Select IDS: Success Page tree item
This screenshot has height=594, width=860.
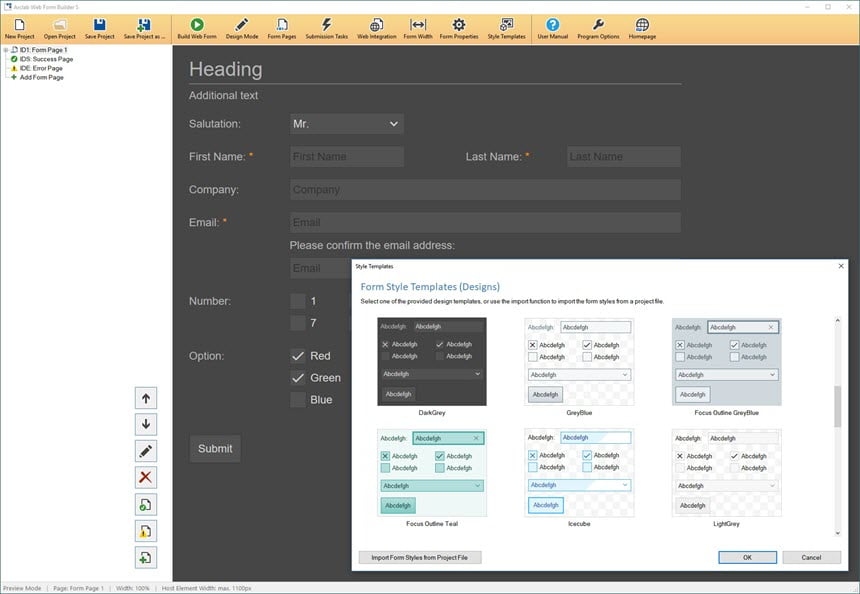click(46, 59)
